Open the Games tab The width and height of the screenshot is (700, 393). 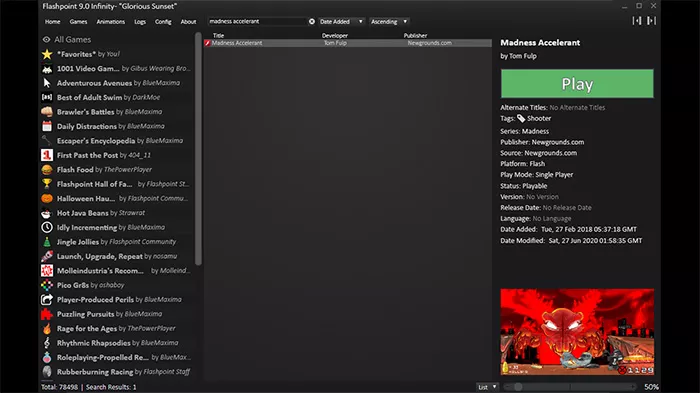point(78,21)
